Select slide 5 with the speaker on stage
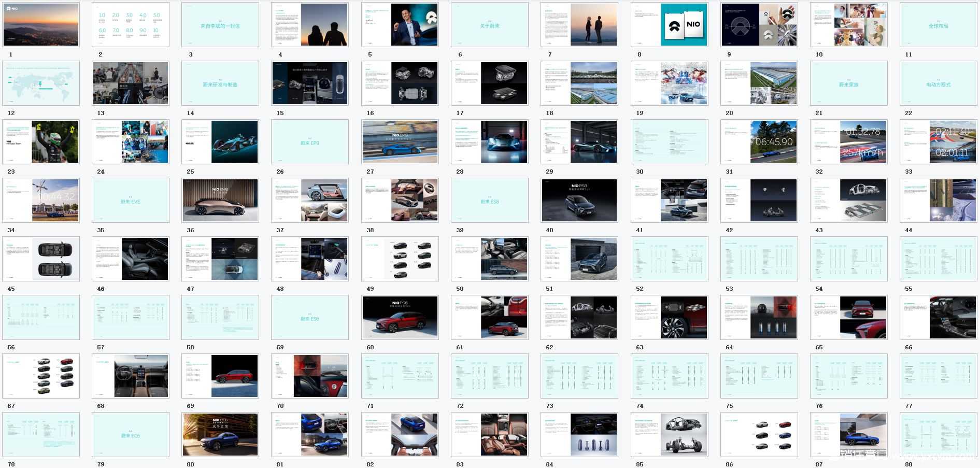 point(400,24)
